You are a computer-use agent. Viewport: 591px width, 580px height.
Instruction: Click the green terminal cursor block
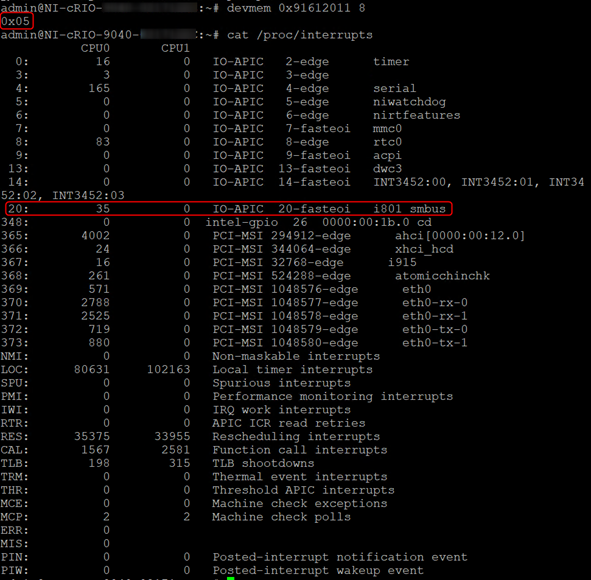coord(230,578)
